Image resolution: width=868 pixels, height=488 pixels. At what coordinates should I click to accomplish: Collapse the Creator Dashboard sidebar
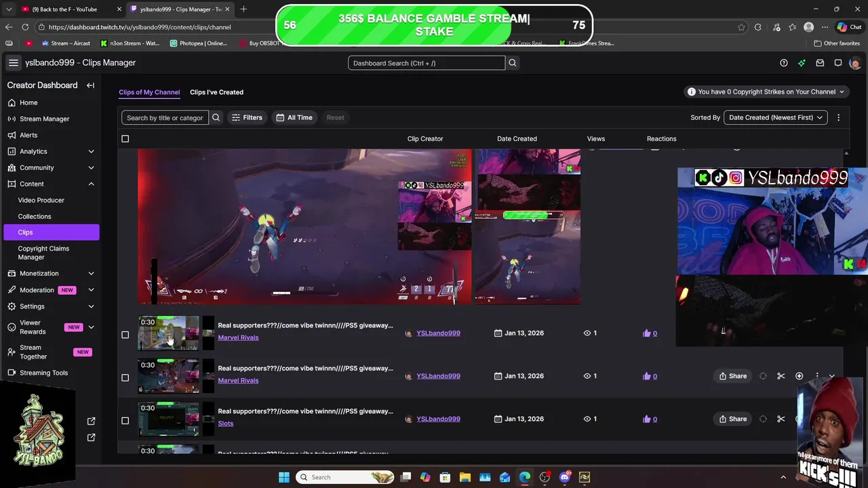click(90, 85)
